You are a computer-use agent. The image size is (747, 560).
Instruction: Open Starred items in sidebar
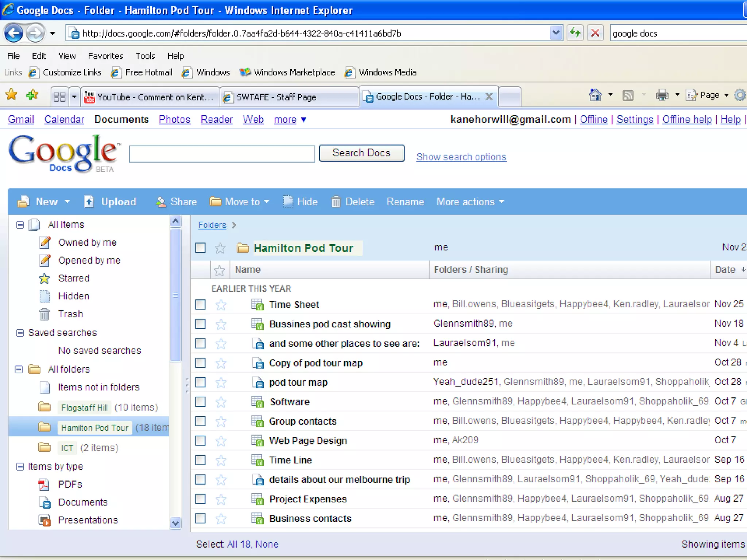point(74,278)
